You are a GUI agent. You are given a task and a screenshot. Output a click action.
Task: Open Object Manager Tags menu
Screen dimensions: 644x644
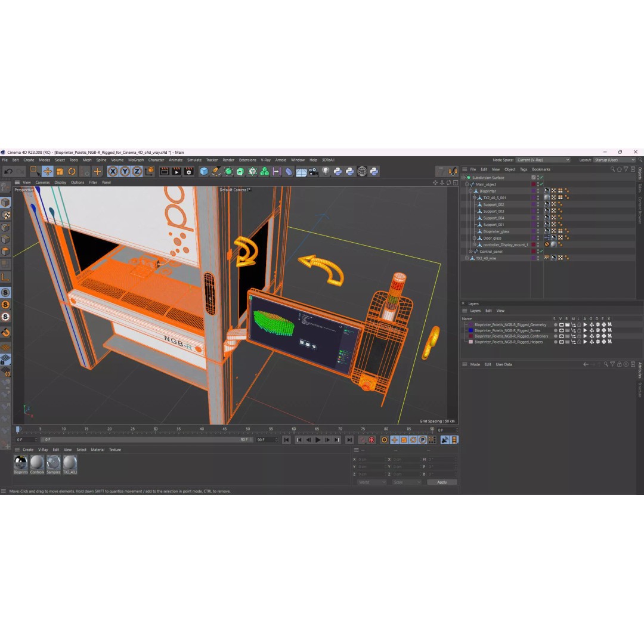coord(524,169)
